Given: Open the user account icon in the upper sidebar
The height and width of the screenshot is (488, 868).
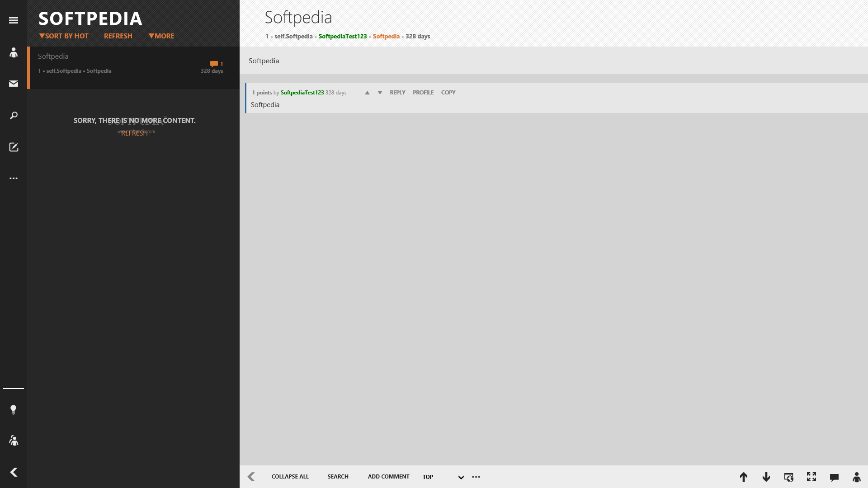Looking at the screenshot, I should pyautogui.click(x=14, y=52).
